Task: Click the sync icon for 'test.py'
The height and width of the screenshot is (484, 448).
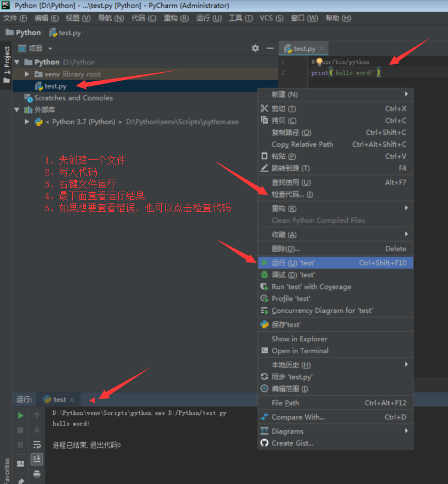Action: pos(265,377)
